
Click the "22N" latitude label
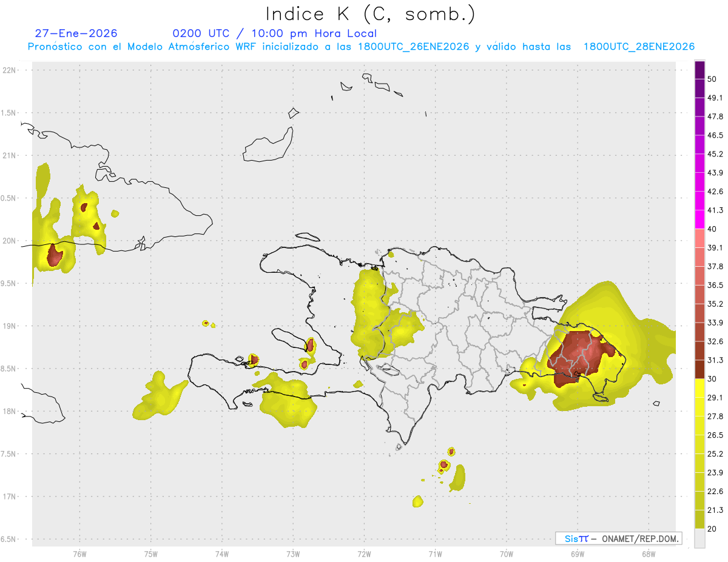[x=10, y=70]
